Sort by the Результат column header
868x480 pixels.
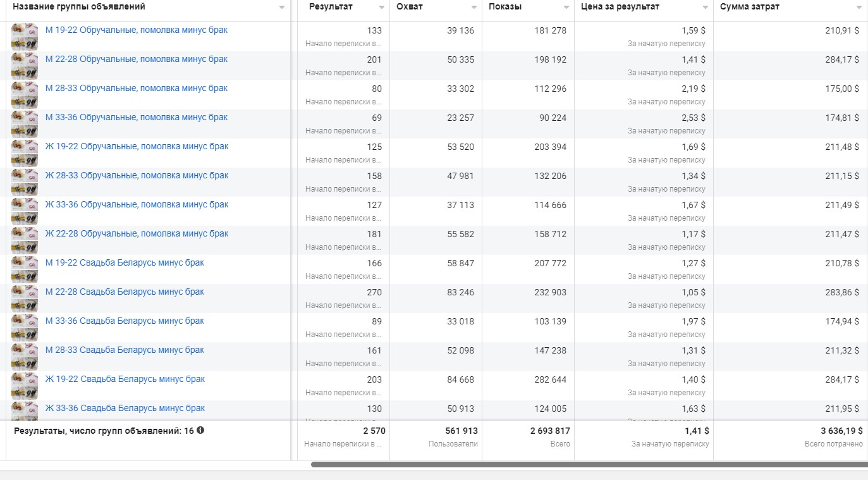(331, 7)
